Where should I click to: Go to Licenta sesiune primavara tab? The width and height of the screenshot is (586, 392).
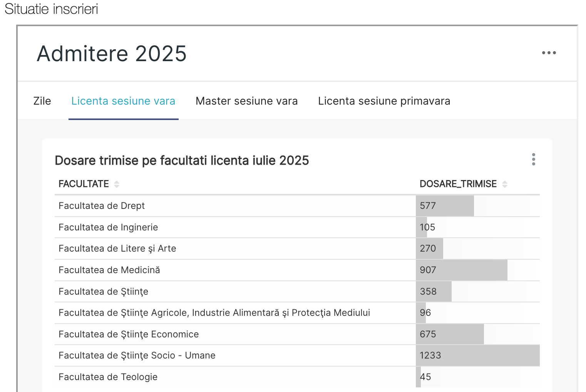tap(384, 101)
